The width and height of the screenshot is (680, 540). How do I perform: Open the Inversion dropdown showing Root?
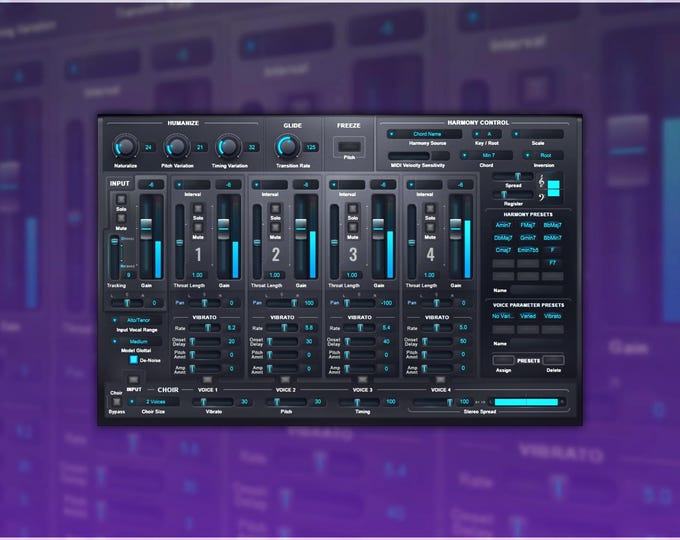543,155
